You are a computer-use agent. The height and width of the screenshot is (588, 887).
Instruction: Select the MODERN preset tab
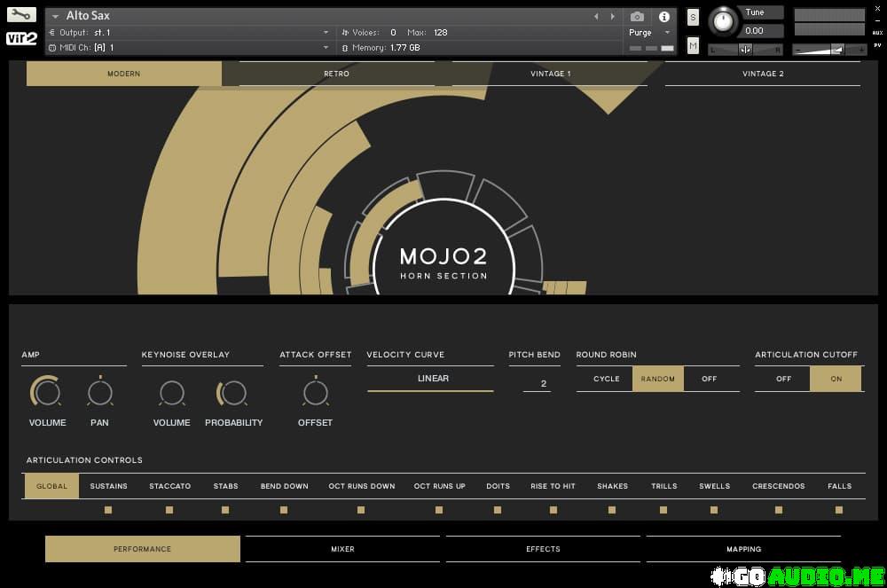[x=124, y=74]
